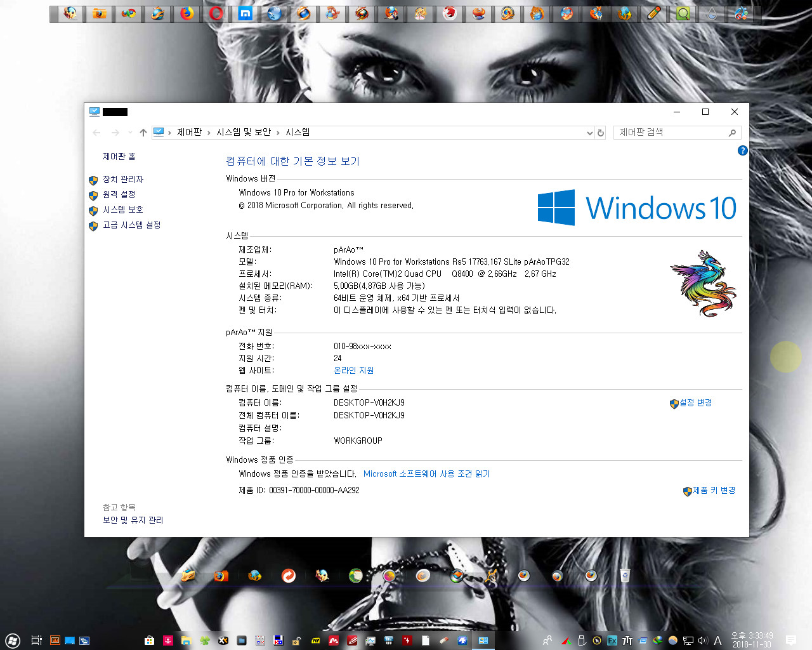This screenshot has width=812, height=650.
Task: Open Microsoft Store from the taskbar
Action: pyautogui.click(x=150, y=640)
